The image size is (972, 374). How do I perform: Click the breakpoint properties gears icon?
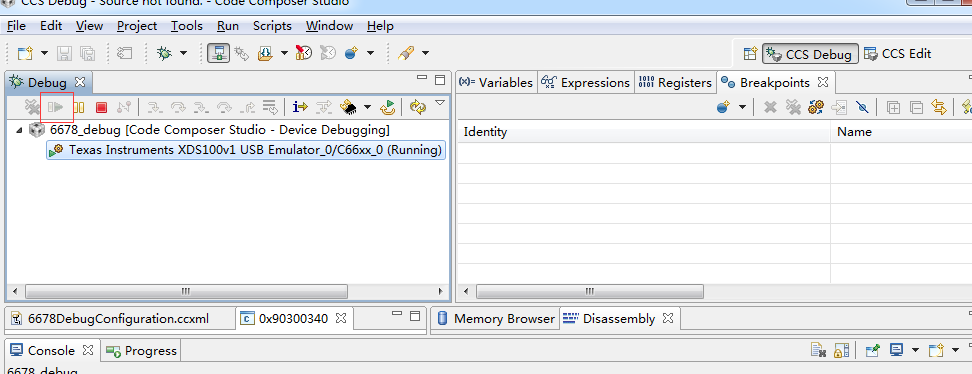[x=816, y=107]
